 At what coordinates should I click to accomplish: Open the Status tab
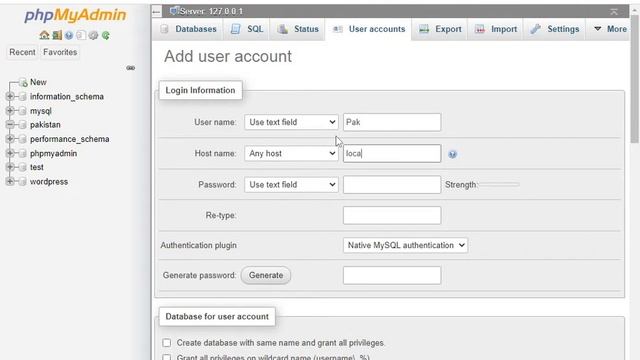(x=298, y=29)
